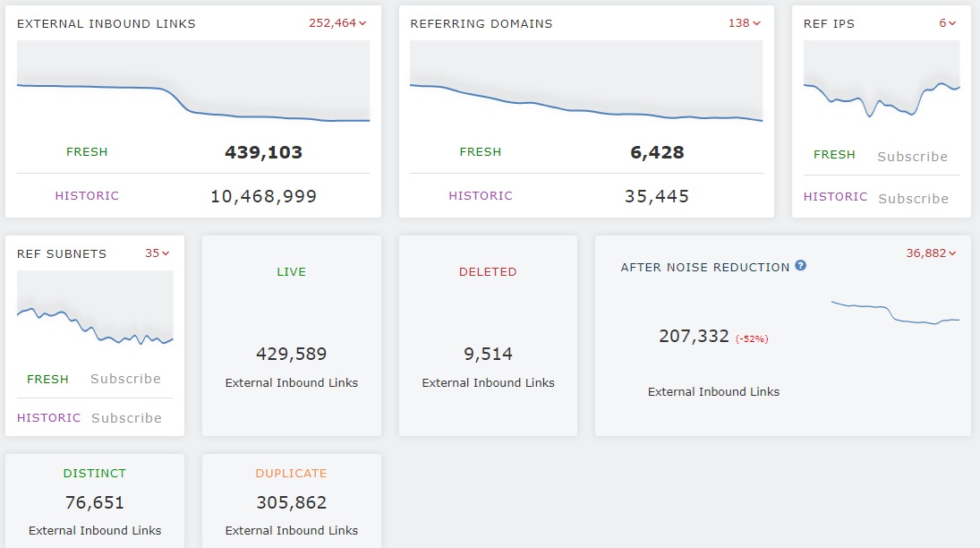
Task: Open the Ref IPs trend chart
Action: click(882, 80)
